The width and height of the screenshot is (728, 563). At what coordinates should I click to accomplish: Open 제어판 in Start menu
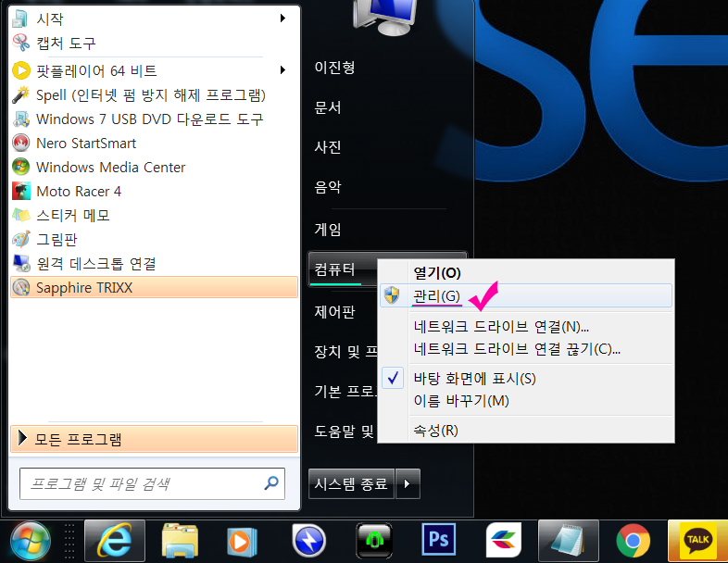pos(334,311)
